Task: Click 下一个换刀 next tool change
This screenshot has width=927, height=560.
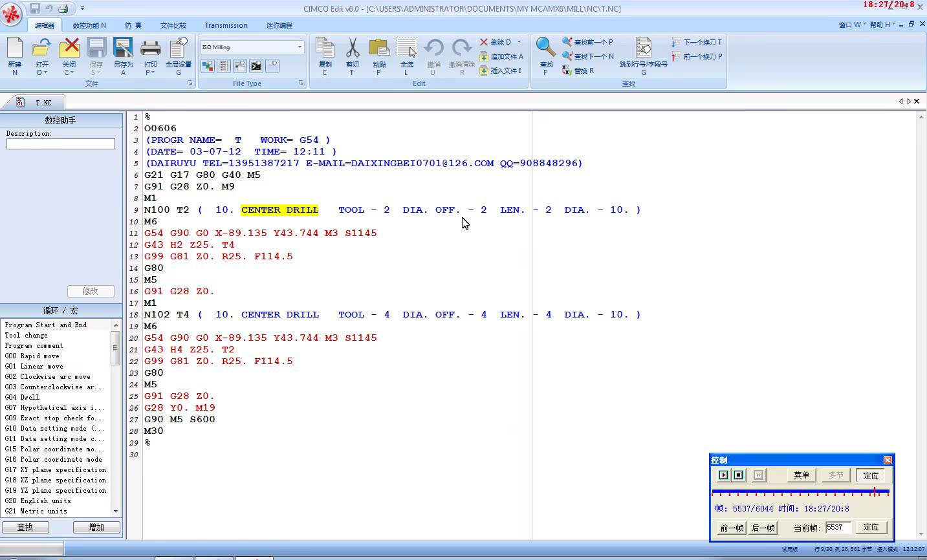Action: coord(697,42)
